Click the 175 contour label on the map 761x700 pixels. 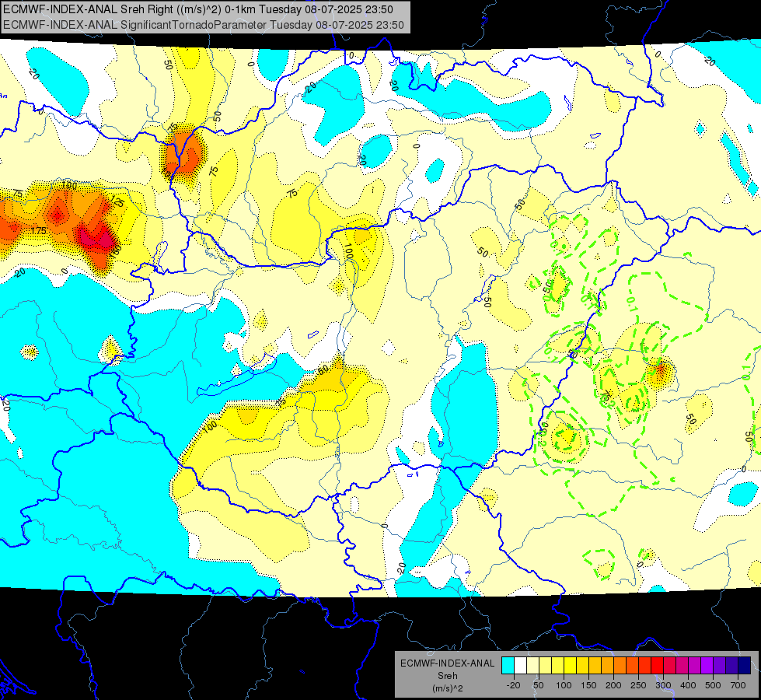point(38,230)
